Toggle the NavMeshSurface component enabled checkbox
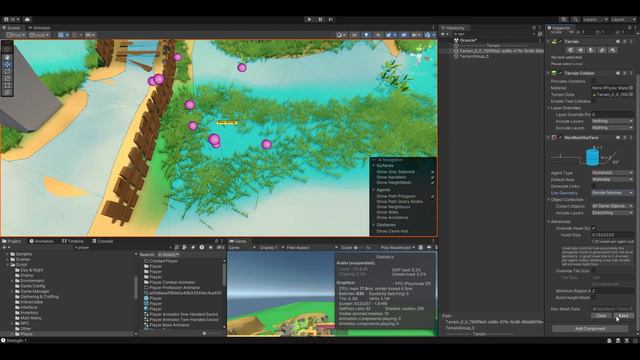The height and width of the screenshot is (360, 640). [560, 138]
